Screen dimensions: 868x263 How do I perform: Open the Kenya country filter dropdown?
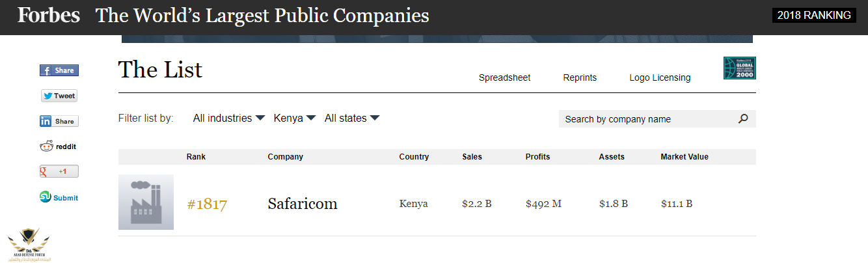click(x=295, y=118)
